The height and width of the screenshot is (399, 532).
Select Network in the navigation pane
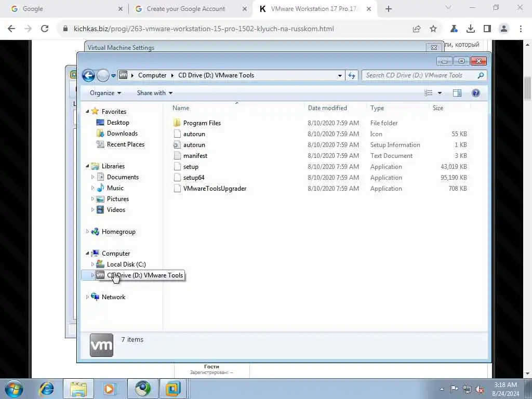click(x=113, y=297)
